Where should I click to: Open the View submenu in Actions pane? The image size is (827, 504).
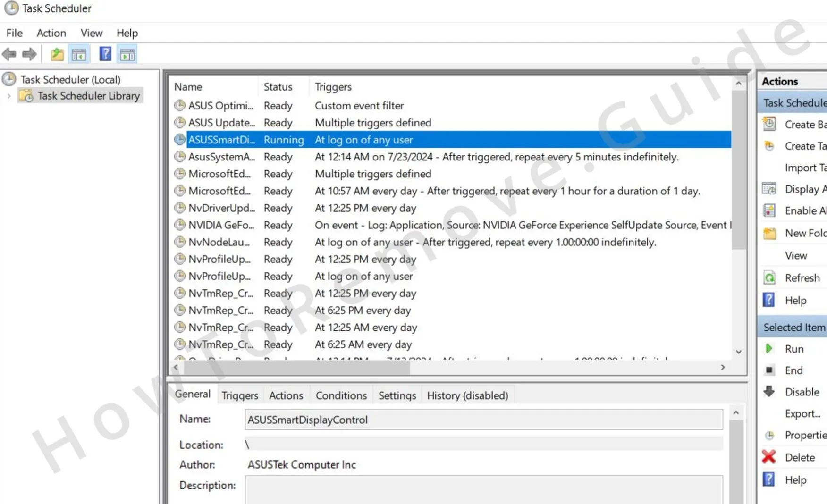[796, 255]
